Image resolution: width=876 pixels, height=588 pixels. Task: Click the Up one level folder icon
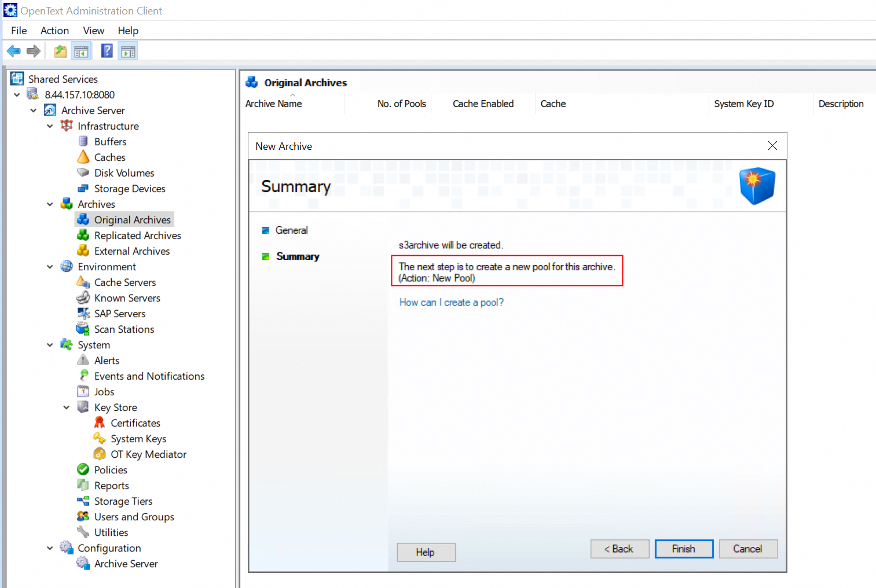click(60, 52)
